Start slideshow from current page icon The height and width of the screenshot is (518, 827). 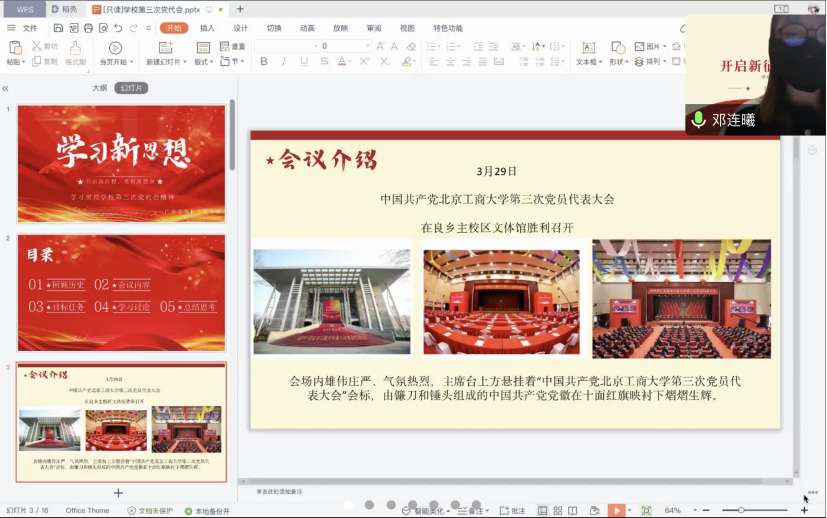coord(116,48)
